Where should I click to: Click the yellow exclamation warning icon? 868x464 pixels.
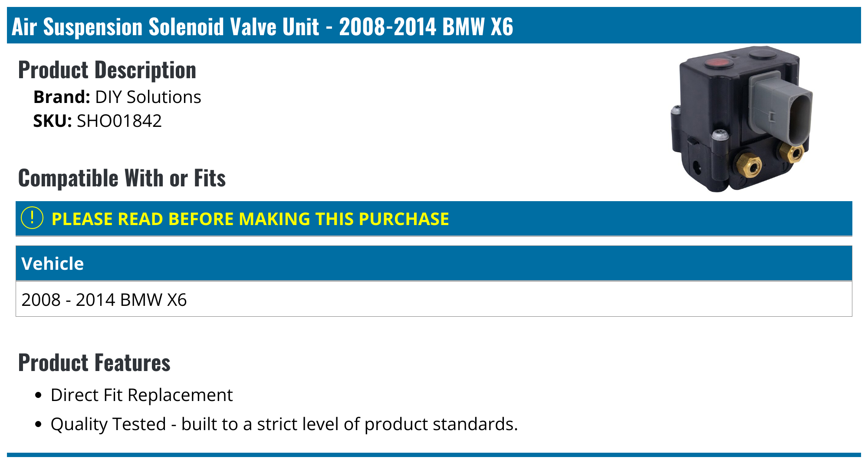pos(32,218)
